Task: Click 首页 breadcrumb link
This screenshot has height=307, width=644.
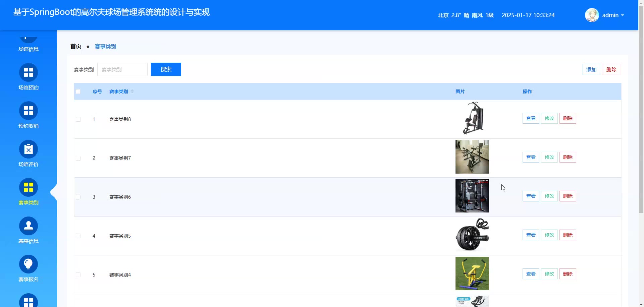Action: coord(76,46)
